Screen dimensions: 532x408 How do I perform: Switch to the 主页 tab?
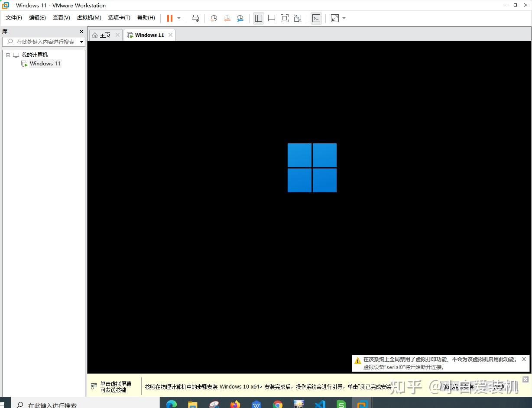(x=104, y=35)
